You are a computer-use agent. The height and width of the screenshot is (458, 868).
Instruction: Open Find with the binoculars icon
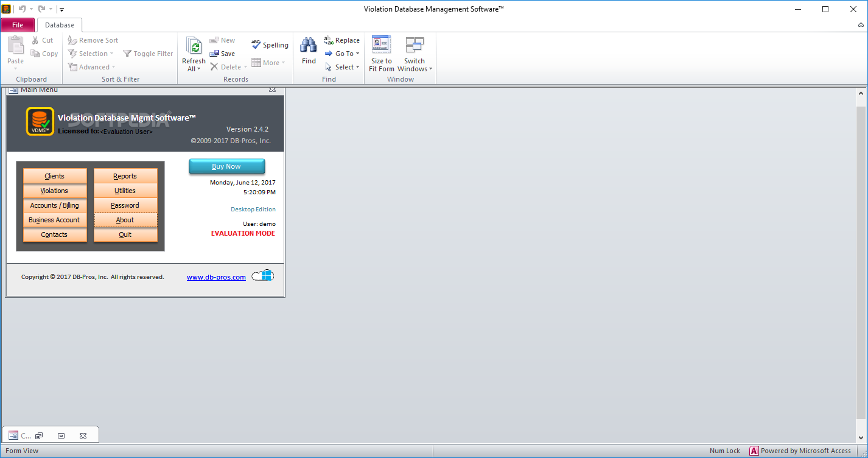[309, 46]
